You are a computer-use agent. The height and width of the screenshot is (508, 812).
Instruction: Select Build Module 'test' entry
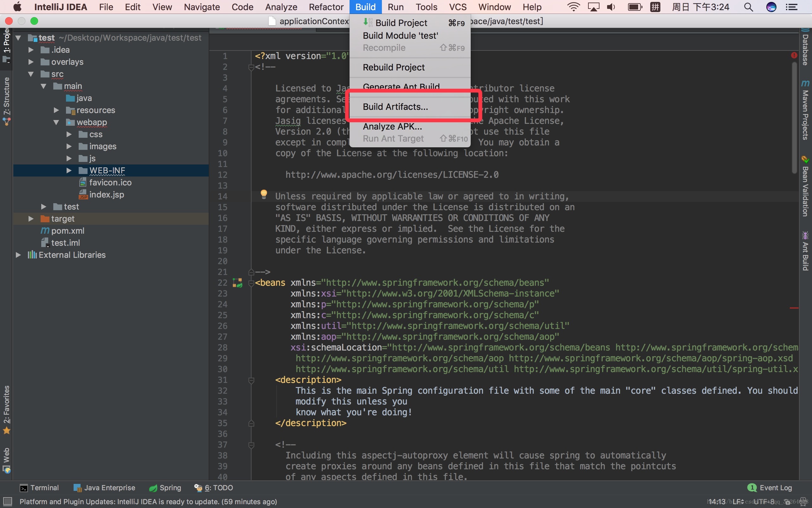pyautogui.click(x=410, y=36)
